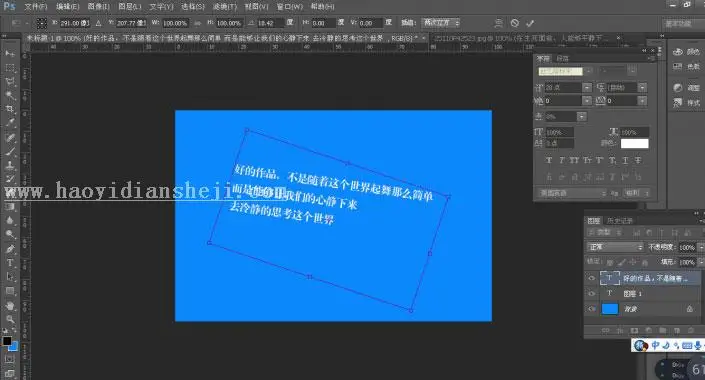This screenshot has height=380, width=705.
Task: Click the delete layer trash icon
Action: point(691,331)
